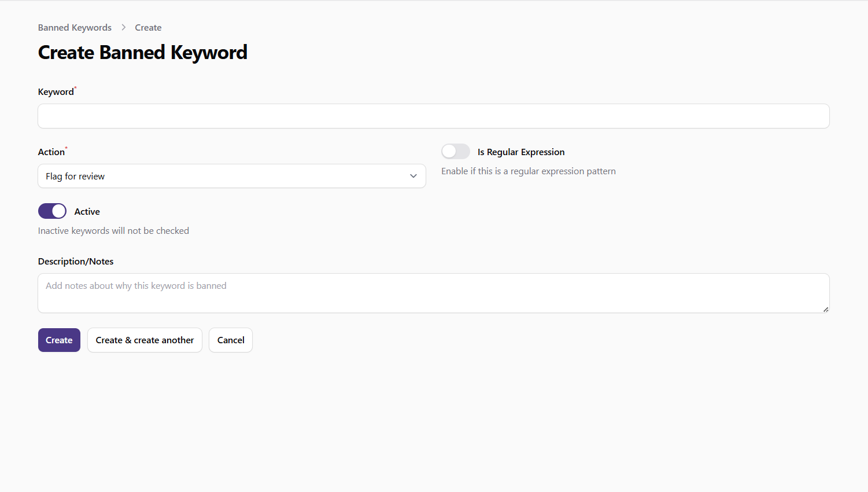Disable the Active toggle

click(x=52, y=211)
